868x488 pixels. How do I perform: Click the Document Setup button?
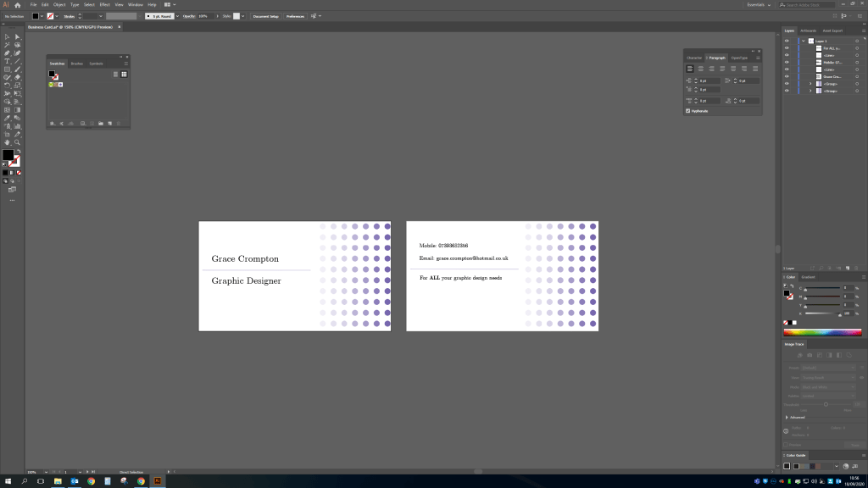(265, 16)
